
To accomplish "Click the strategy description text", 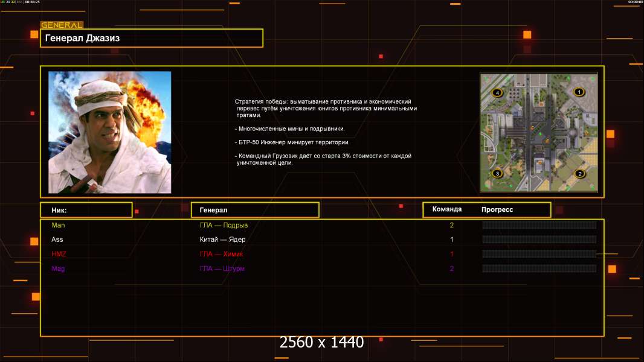I will click(x=325, y=132).
